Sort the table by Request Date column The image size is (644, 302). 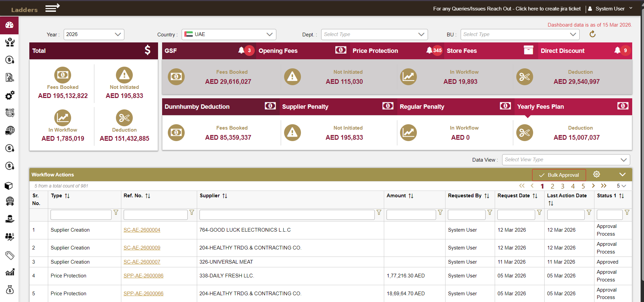coord(535,196)
